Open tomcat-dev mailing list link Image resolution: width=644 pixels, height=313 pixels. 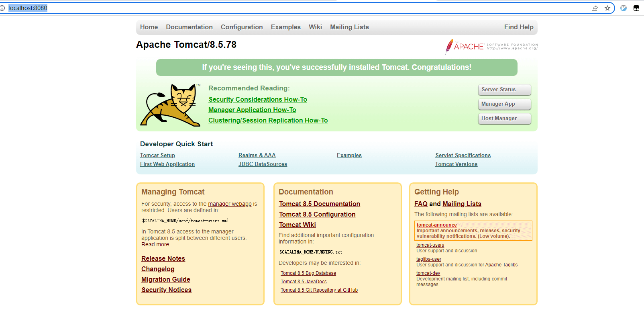[x=428, y=273]
